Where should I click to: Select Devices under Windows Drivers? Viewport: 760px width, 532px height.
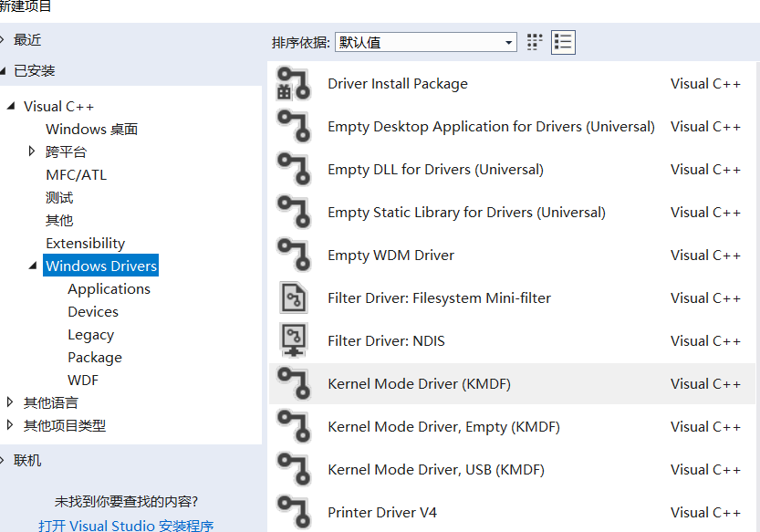point(93,311)
